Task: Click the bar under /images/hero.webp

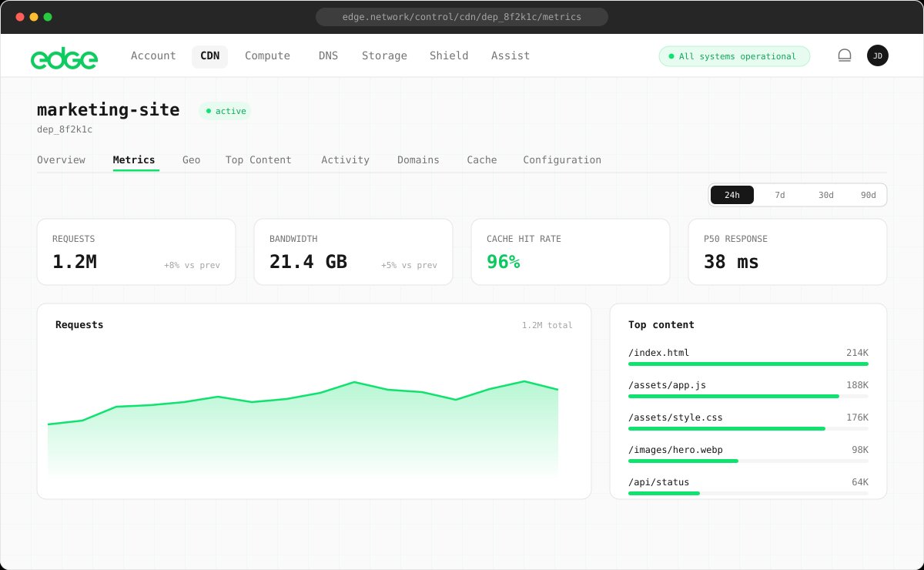Action: 748,461
